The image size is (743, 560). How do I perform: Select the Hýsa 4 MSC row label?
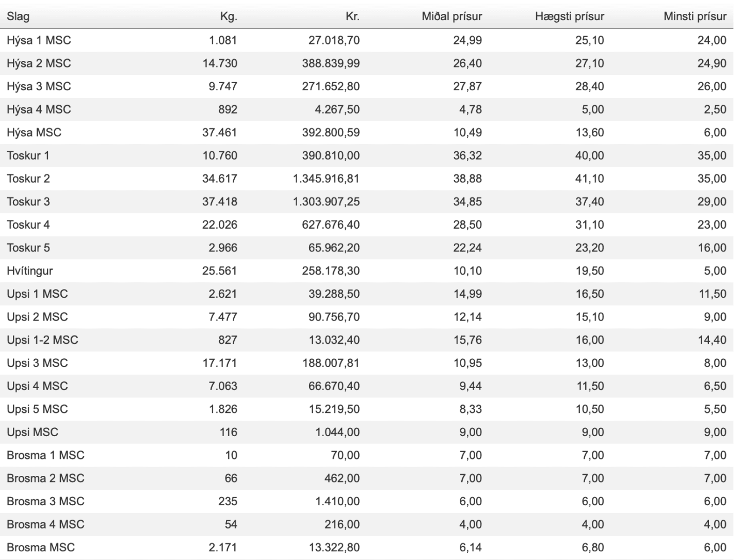(39, 109)
